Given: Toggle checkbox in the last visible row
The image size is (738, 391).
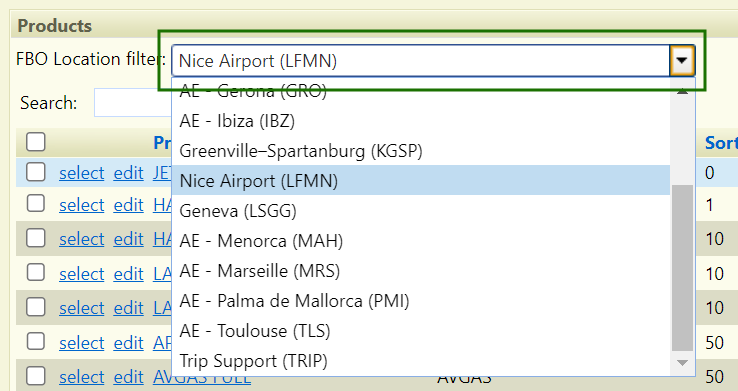Looking at the screenshot, I should [36, 376].
